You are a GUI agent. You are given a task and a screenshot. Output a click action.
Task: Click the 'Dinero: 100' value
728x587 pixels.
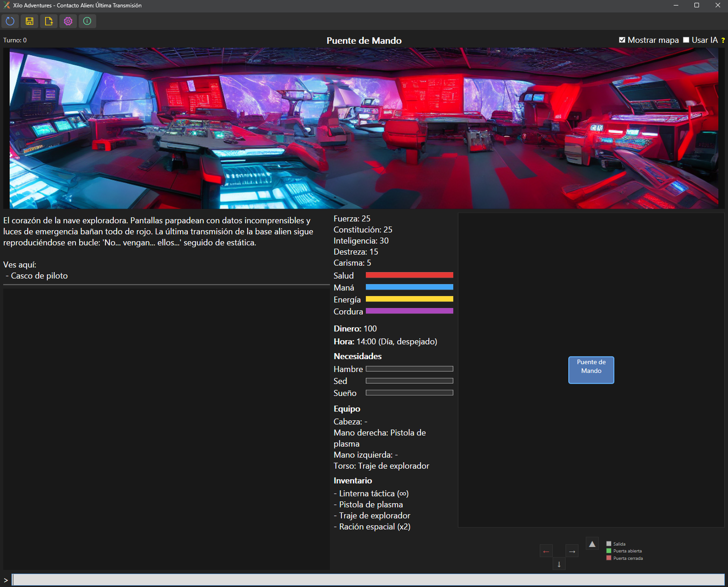coord(355,329)
